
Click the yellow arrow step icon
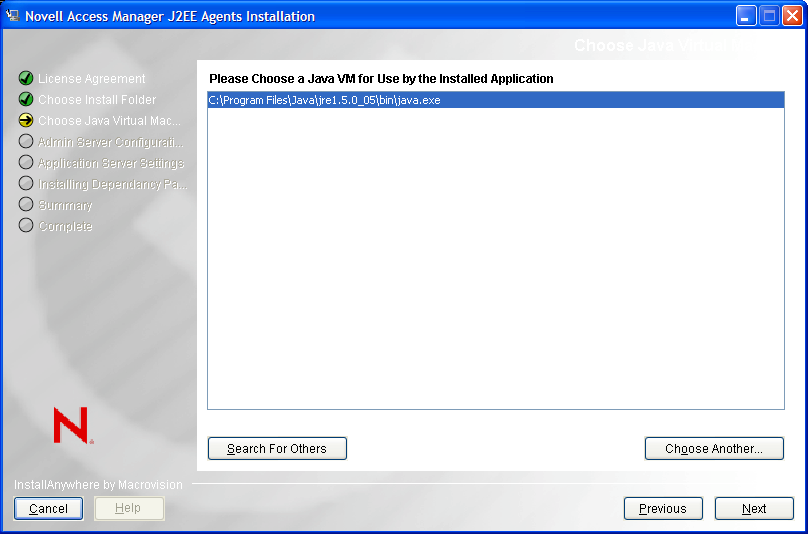point(26,120)
